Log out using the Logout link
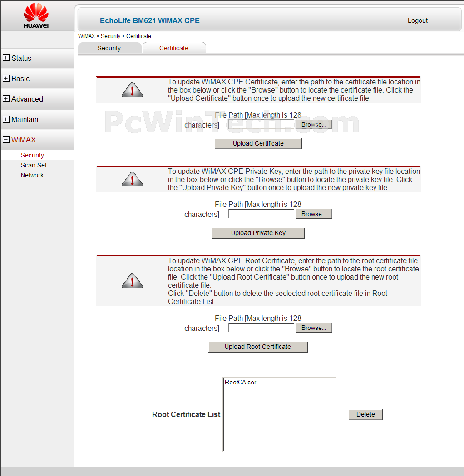 [418, 20]
